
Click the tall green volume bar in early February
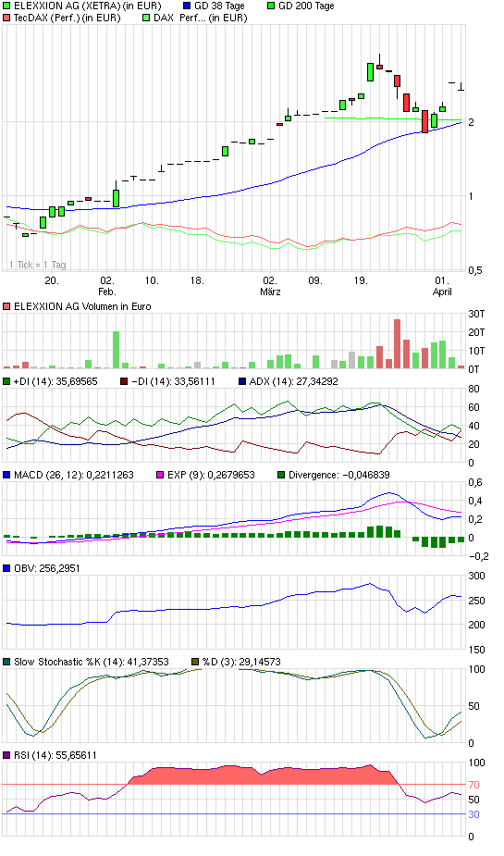[x=117, y=350]
